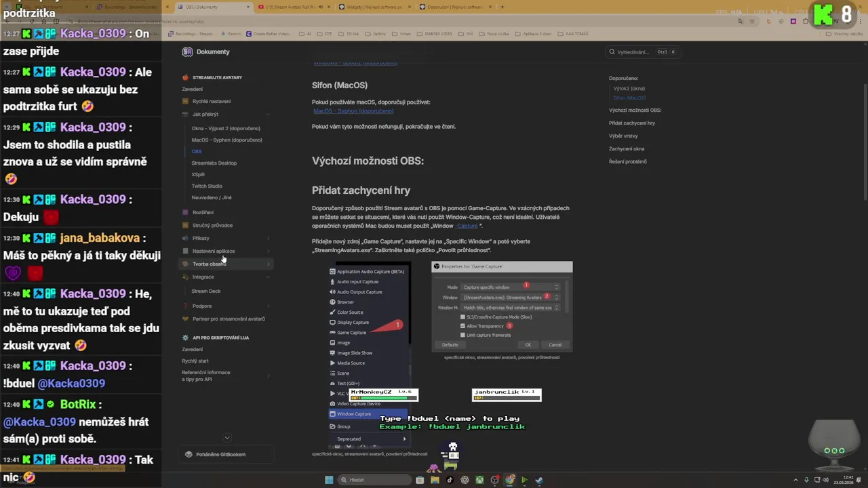Open MacOS – Syphon (doporučeno) sidebar page
Viewport: 868px width, 488px height.
click(x=226, y=140)
